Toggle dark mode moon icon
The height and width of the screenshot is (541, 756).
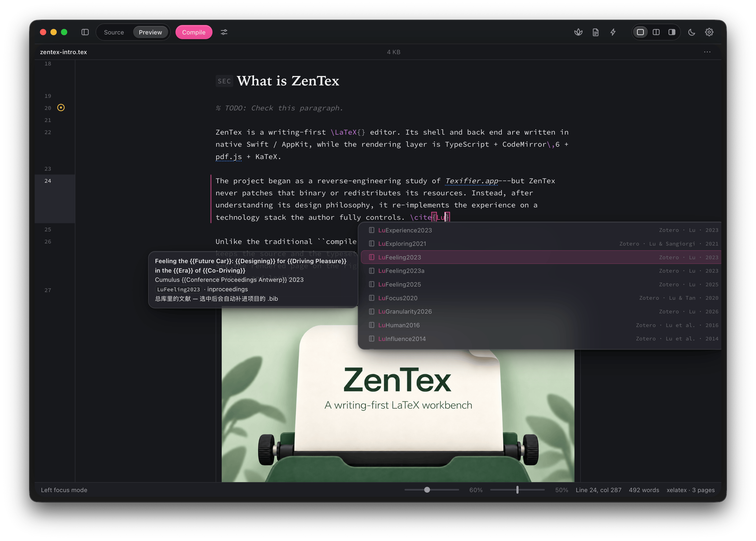click(x=692, y=32)
